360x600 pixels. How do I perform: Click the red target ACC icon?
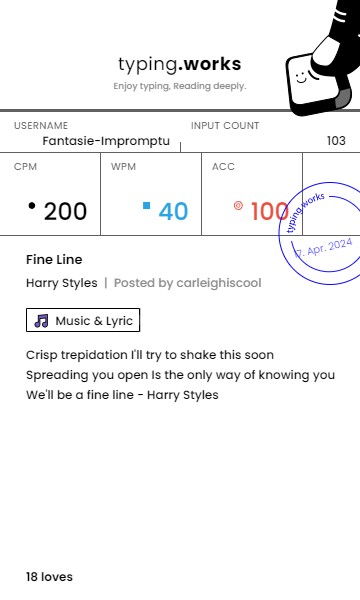[238, 205]
